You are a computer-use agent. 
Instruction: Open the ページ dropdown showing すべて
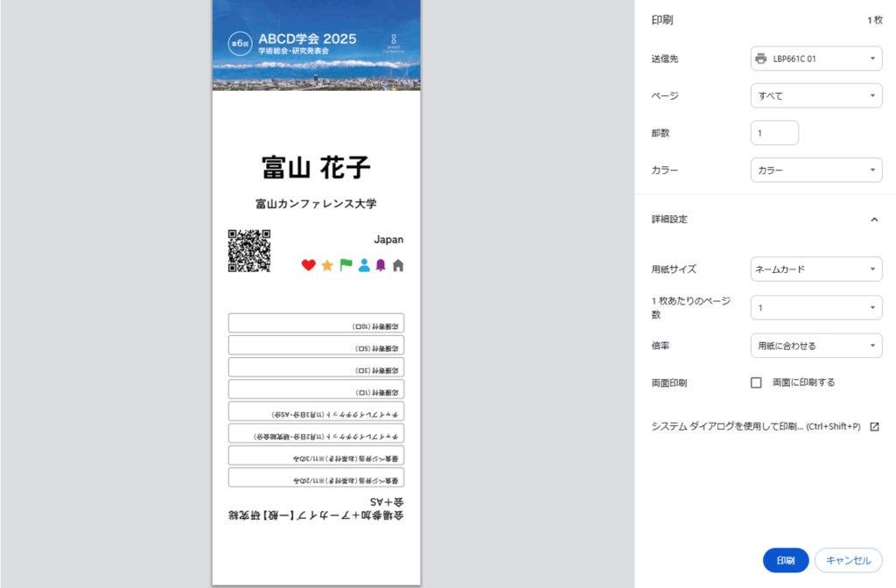point(816,95)
